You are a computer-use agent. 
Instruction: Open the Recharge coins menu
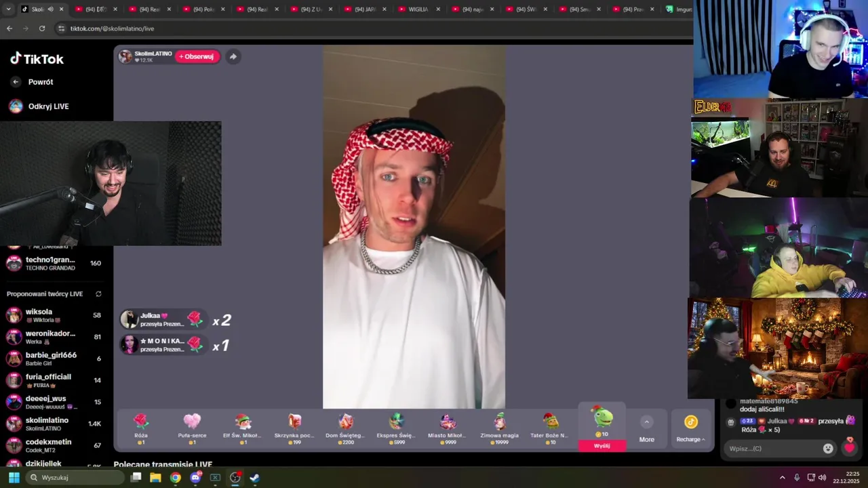coord(690,428)
